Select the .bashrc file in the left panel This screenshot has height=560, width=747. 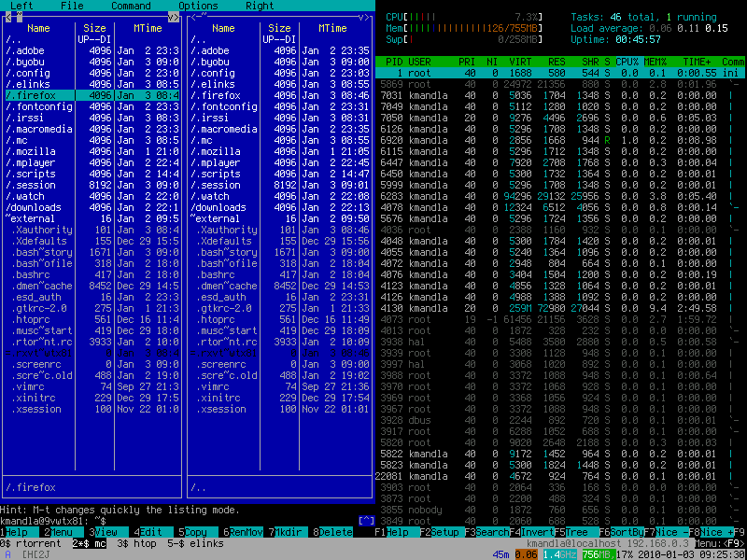click(28, 274)
